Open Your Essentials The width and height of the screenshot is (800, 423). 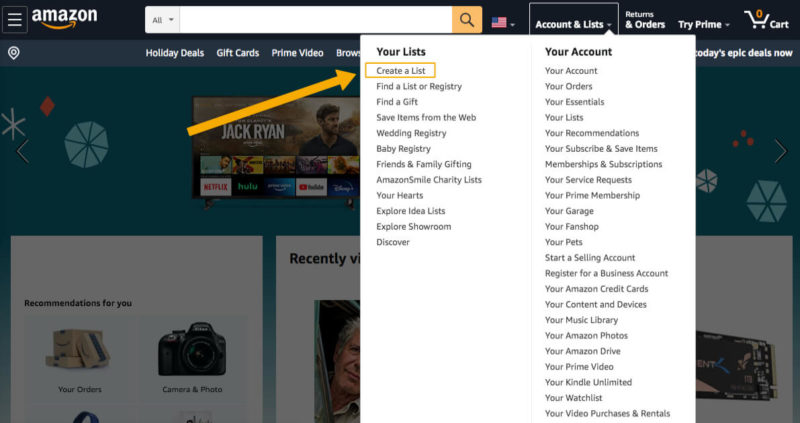pyautogui.click(x=574, y=102)
